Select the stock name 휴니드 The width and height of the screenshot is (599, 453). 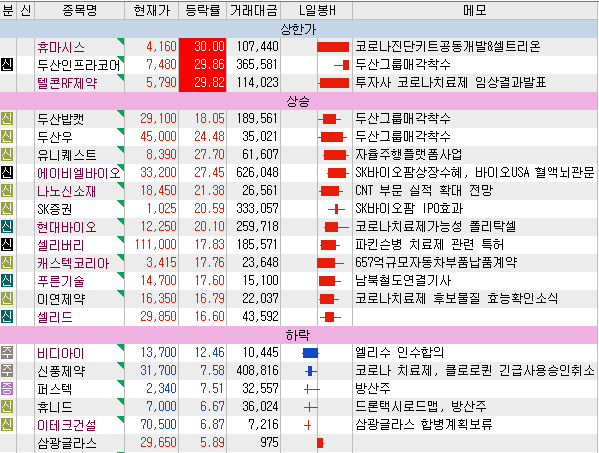(55, 407)
